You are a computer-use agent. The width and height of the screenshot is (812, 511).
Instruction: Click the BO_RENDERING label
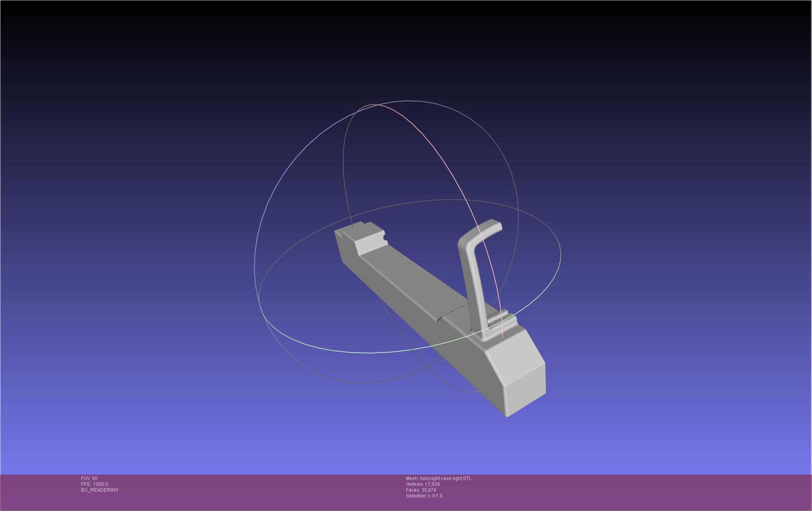pos(100,490)
